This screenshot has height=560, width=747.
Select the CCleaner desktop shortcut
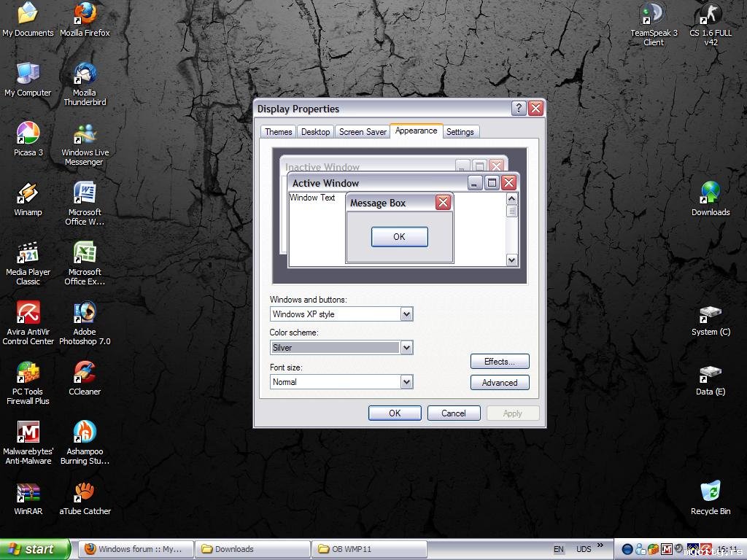85,379
